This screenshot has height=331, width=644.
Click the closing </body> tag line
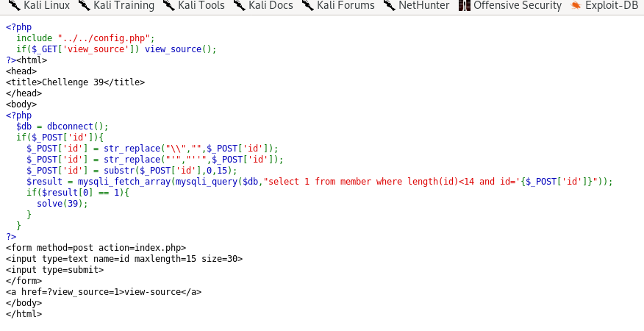coord(24,303)
